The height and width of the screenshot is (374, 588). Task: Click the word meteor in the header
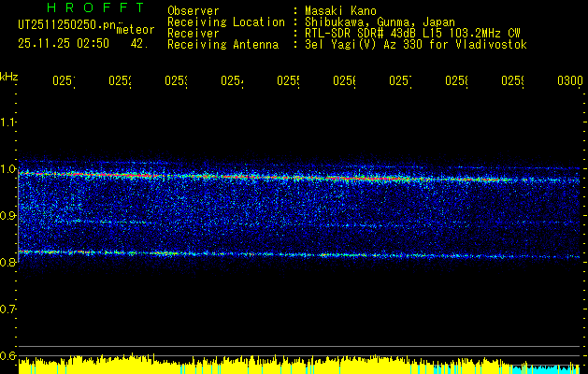tap(136, 30)
